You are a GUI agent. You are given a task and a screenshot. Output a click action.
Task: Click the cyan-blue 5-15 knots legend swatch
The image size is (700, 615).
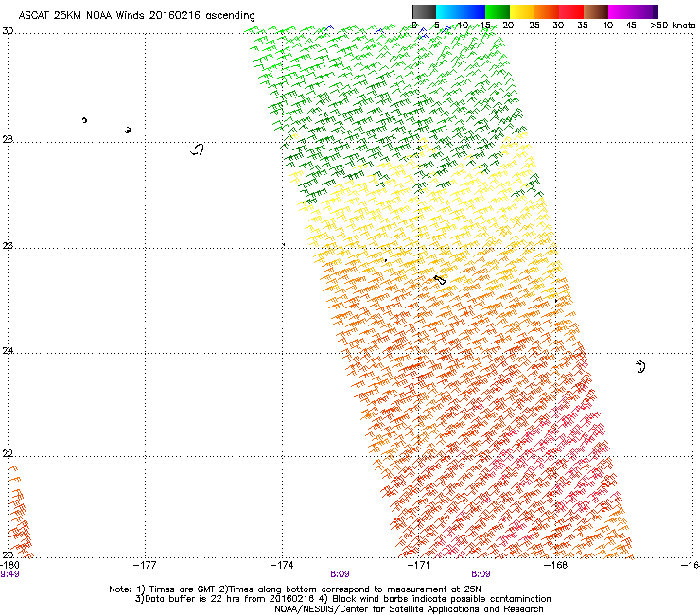coord(461,11)
